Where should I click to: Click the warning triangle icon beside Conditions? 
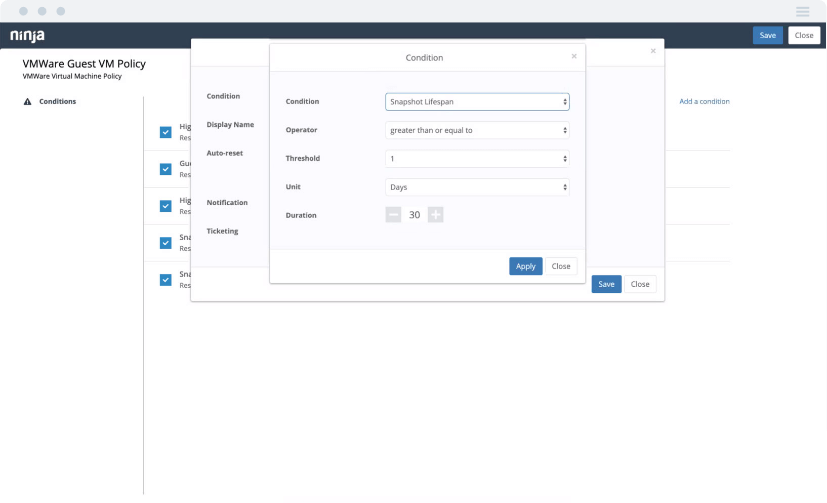pos(27,102)
